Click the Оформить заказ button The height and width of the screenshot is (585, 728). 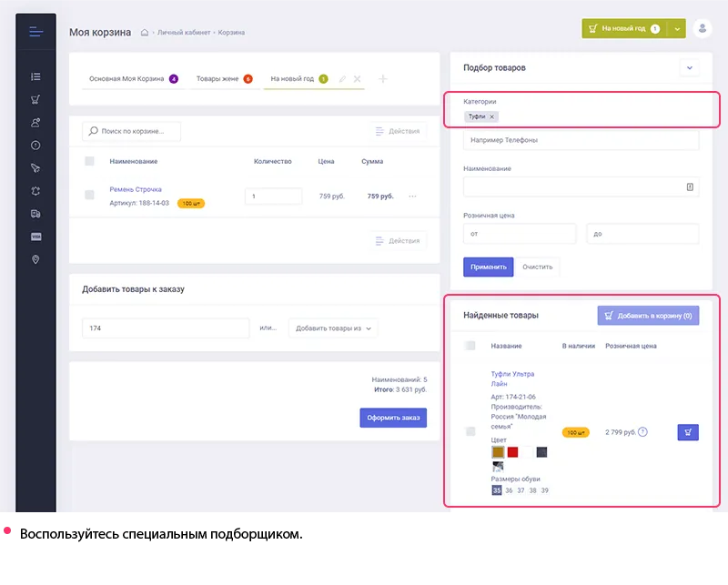(393, 419)
